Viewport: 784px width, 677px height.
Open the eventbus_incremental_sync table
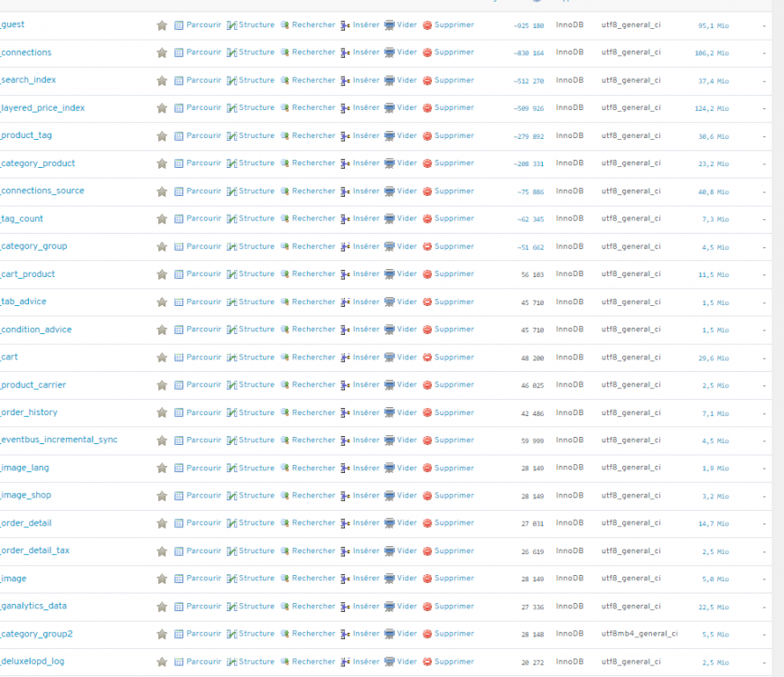coord(60,440)
